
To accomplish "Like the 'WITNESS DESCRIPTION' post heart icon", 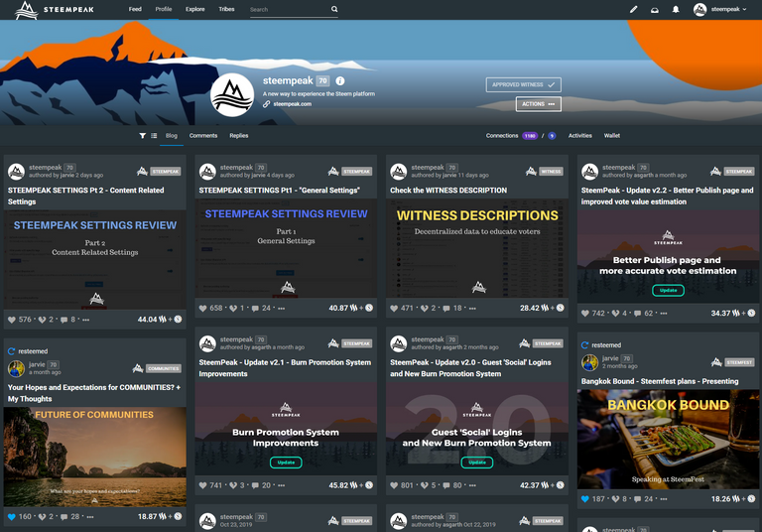I will click(394, 309).
